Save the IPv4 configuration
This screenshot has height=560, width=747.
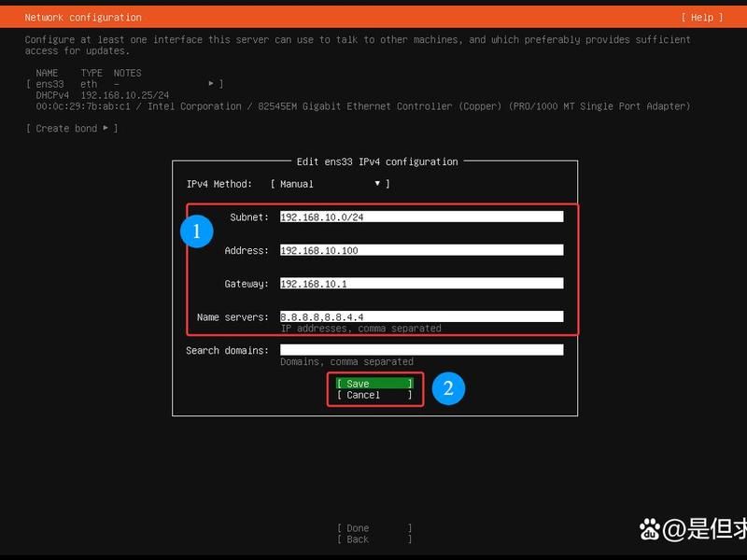[374, 384]
